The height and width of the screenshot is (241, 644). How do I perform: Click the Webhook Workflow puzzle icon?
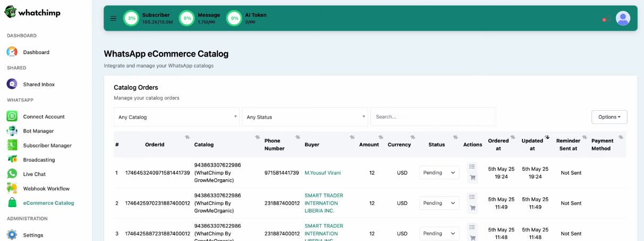[x=12, y=188]
